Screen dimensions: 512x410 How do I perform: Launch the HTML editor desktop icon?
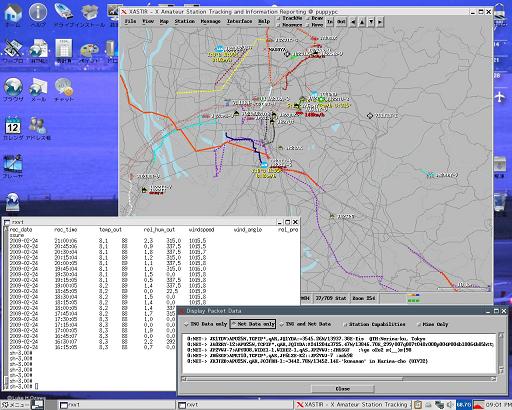[39, 51]
